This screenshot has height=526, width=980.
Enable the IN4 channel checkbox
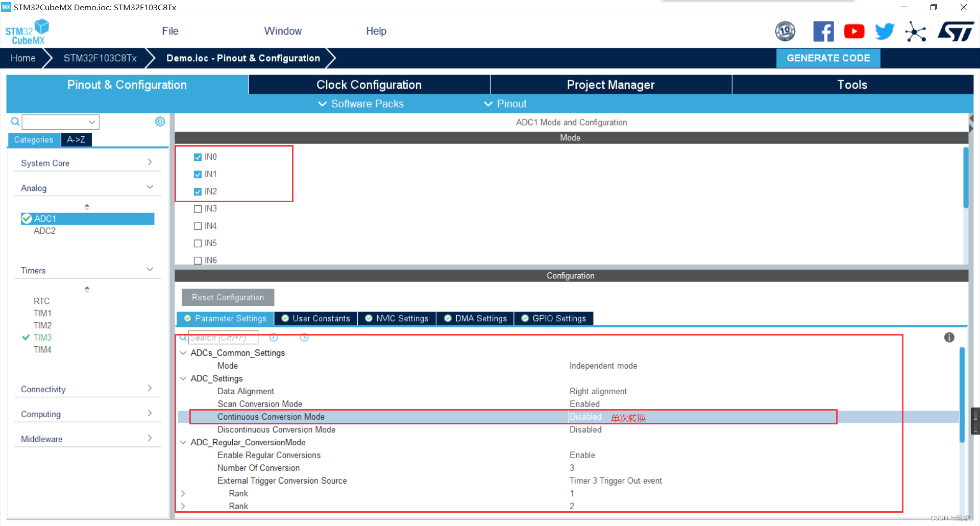198,226
